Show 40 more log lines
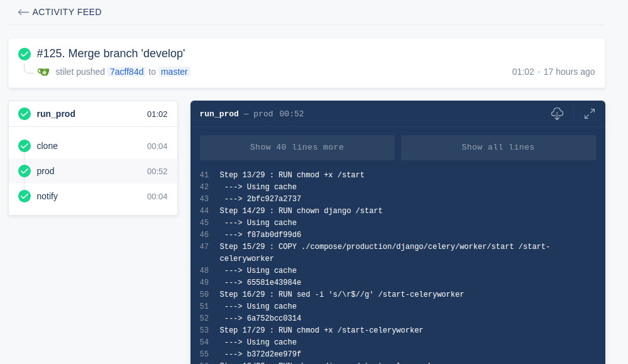 [x=297, y=147]
